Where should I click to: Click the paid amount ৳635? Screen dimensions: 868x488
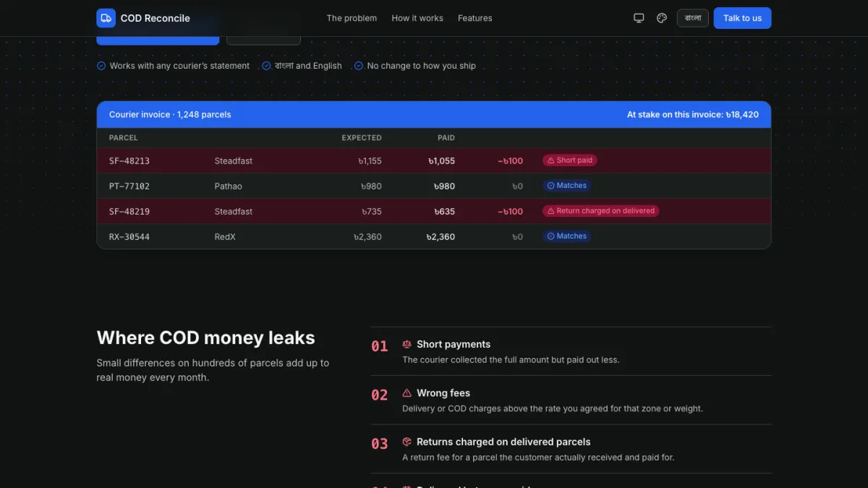444,212
